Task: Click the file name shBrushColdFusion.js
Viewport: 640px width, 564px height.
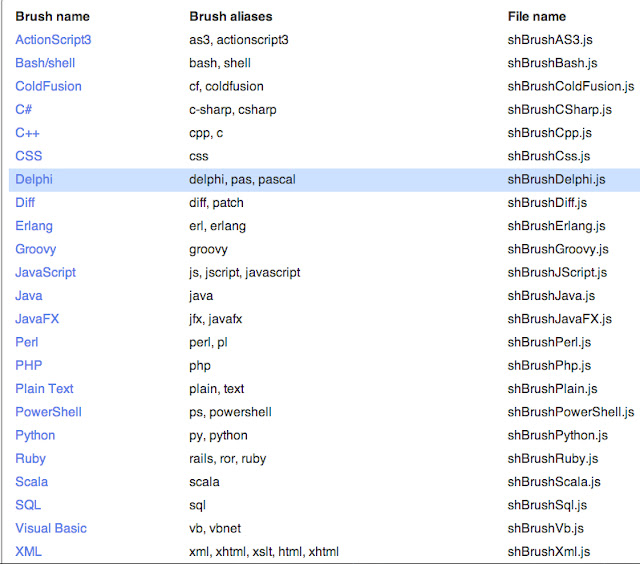Action: [571, 87]
